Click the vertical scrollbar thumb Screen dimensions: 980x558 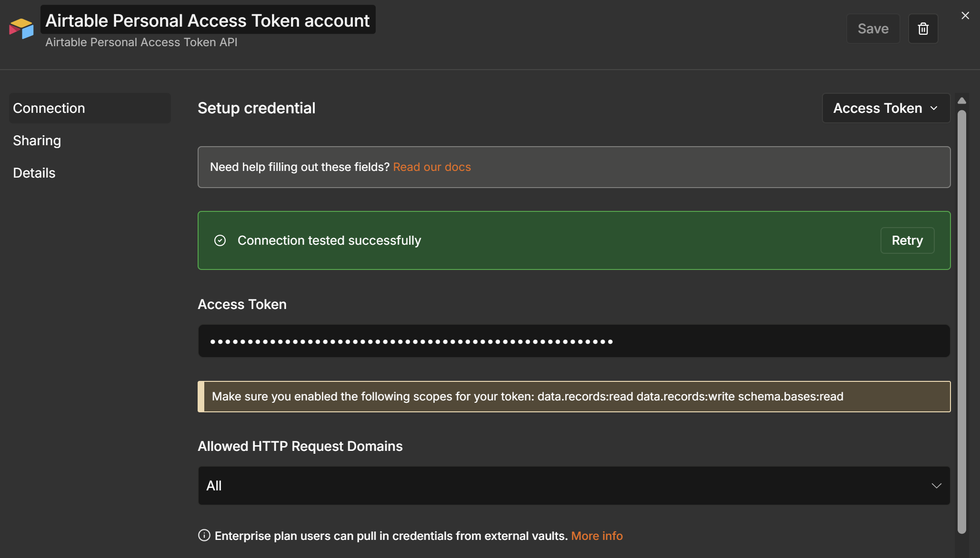click(962, 321)
